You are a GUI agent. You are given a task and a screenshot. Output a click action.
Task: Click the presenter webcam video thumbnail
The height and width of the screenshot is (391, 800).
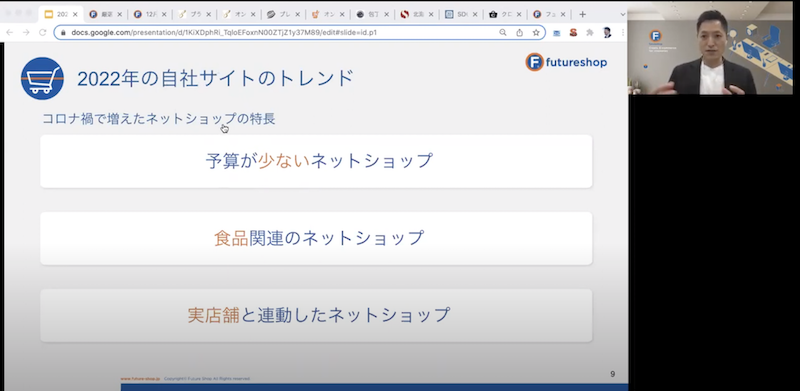pos(713,48)
